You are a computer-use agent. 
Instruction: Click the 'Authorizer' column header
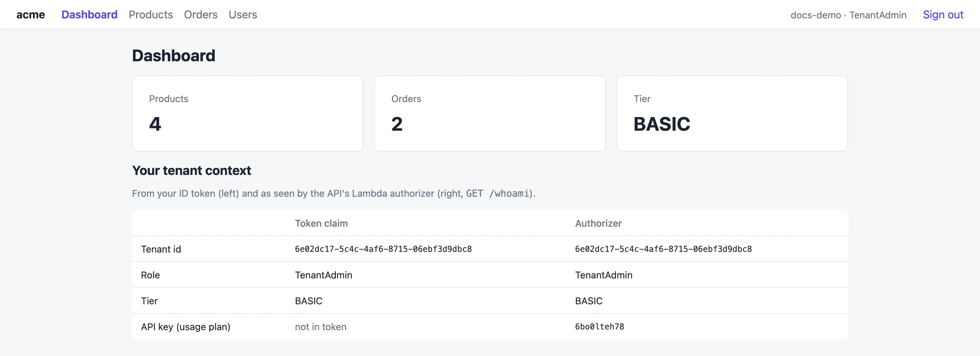[598, 223]
